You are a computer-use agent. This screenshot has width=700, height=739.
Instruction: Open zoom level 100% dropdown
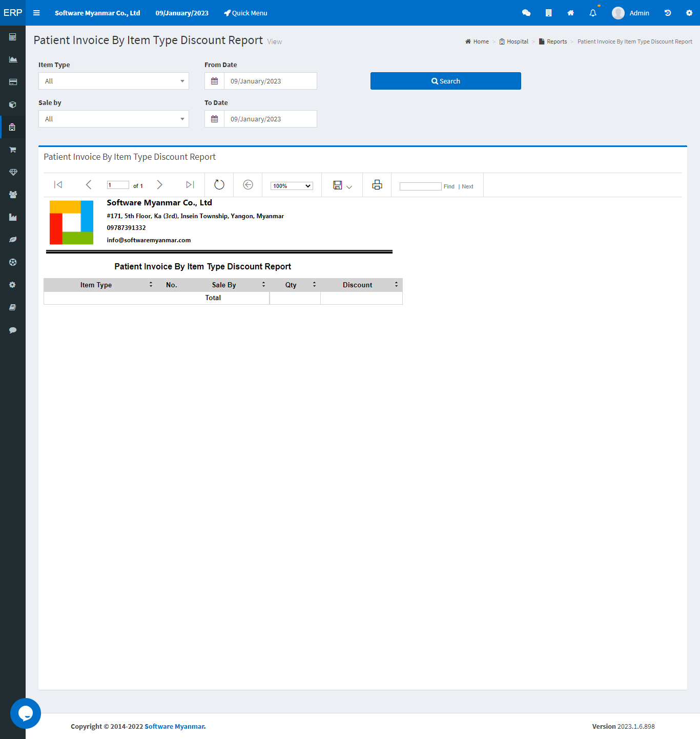[x=292, y=186]
